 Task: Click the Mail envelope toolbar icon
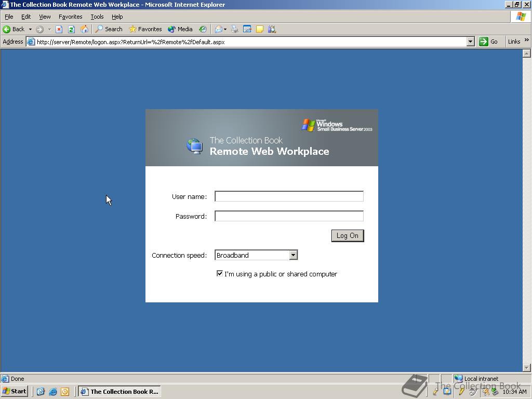click(219, 29)
